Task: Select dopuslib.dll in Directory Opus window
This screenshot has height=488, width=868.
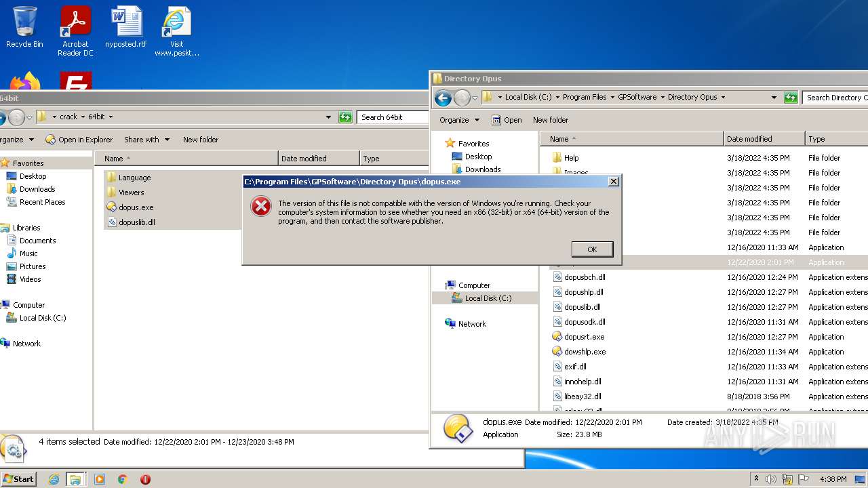Action: click(x=576, y=307)
